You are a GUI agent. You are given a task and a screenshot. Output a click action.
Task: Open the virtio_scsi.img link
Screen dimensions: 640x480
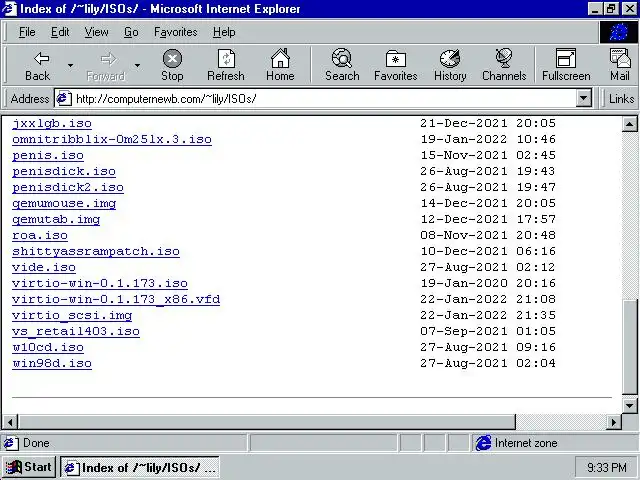click(72, 315)
